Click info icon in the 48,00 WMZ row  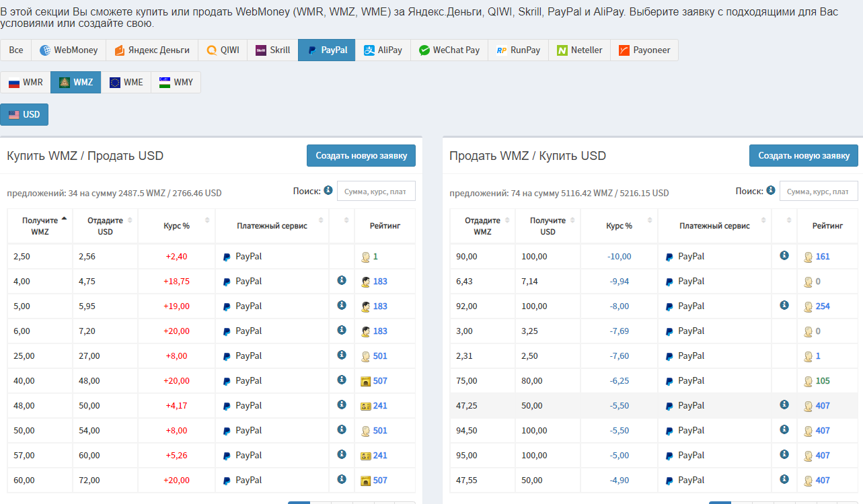[342, 405]
